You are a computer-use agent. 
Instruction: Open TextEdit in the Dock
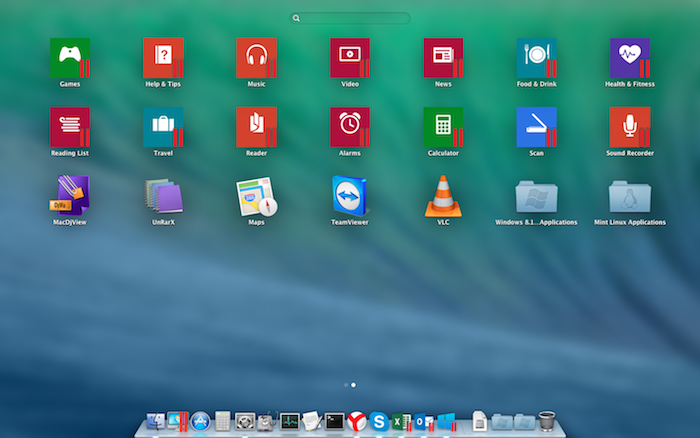(x=312, y=421)
